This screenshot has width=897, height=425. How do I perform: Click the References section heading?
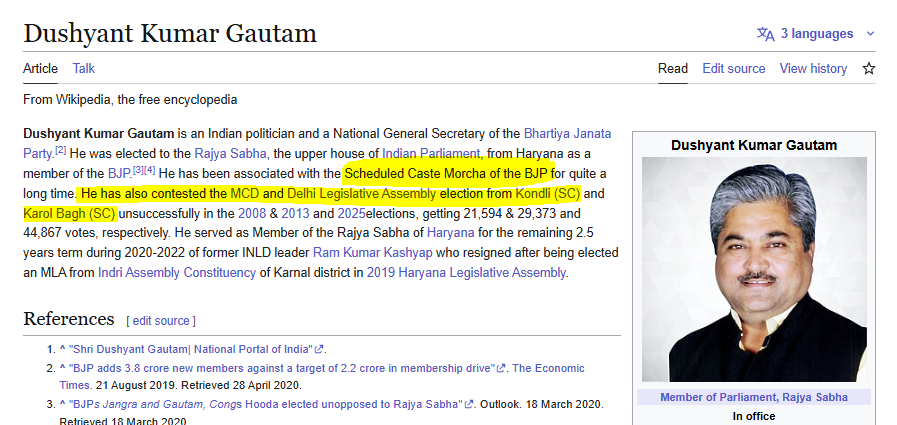(x=69, y=319)
